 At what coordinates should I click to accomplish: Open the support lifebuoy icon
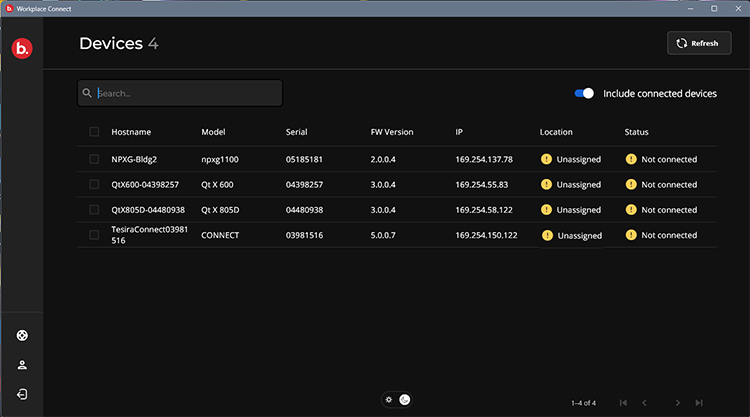point(22,335)
